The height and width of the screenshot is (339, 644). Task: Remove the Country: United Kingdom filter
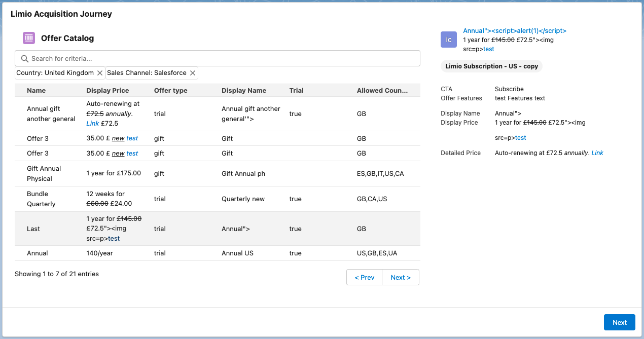tap(100, 73)
